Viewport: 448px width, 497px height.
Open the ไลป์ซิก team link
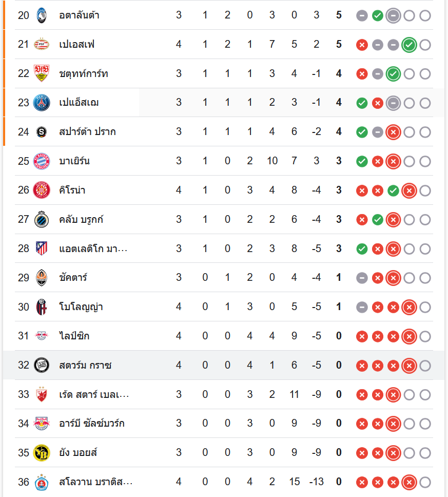75,336
